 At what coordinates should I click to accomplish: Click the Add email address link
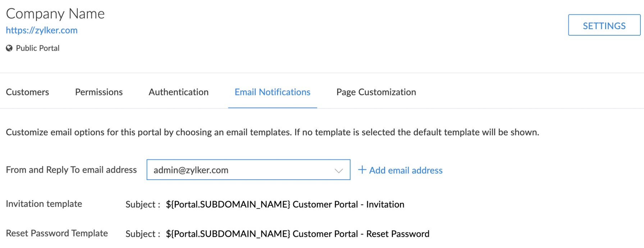(x=406, y=170)
